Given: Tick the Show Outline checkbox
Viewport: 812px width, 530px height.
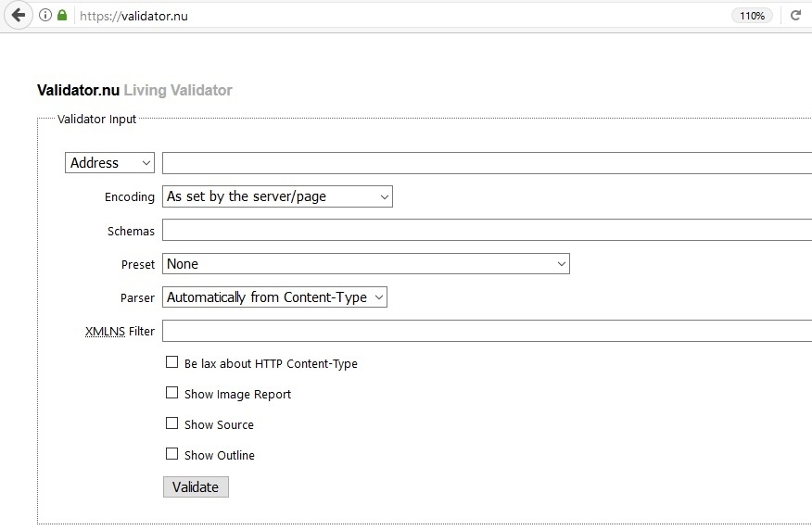Looking at the screenshot, I should point(171,454).
